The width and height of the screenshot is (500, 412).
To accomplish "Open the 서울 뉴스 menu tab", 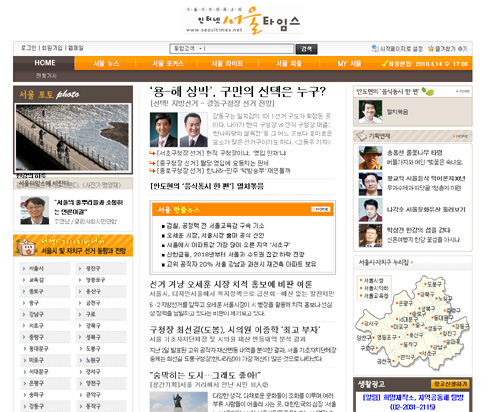I will [x=106, y=63].
